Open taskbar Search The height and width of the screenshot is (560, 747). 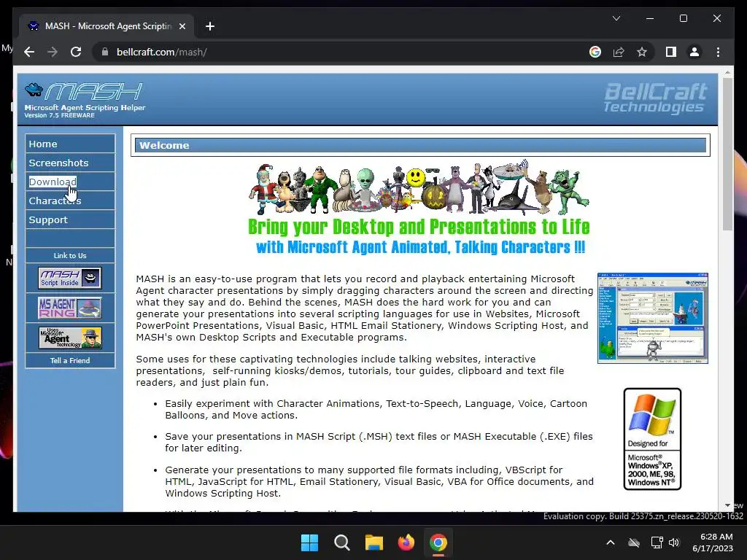point(341,542)
